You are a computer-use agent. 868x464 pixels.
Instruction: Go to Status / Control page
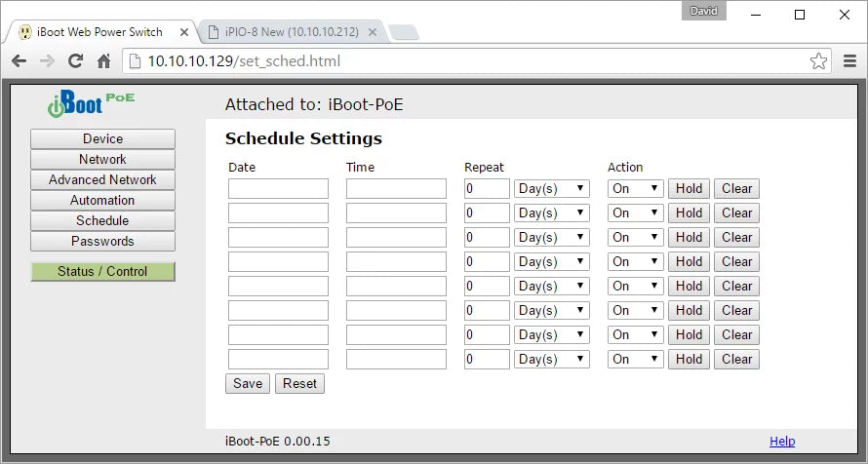point(103,272)
